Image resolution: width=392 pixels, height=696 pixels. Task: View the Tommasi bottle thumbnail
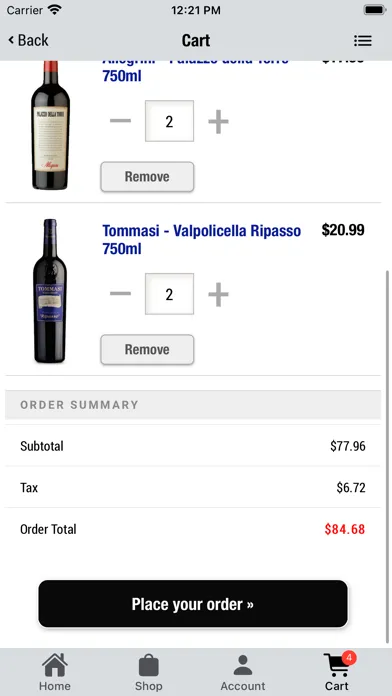(x=50, y=291)
